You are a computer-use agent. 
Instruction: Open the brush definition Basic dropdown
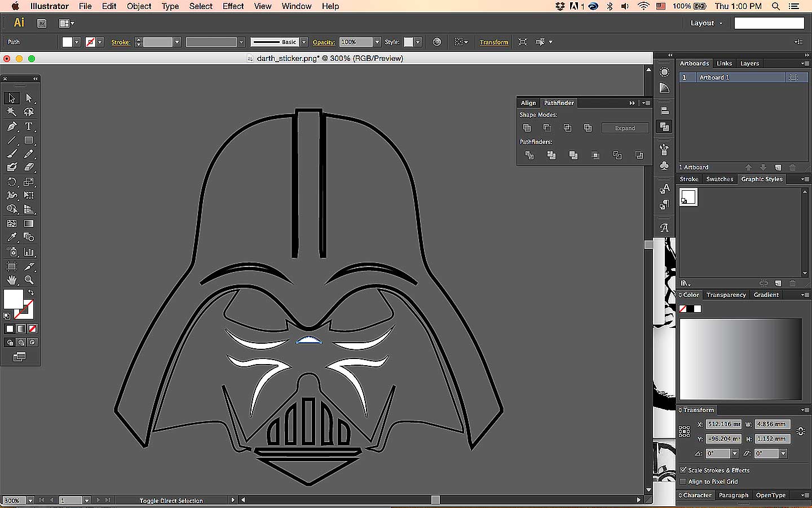click(304, 42)
